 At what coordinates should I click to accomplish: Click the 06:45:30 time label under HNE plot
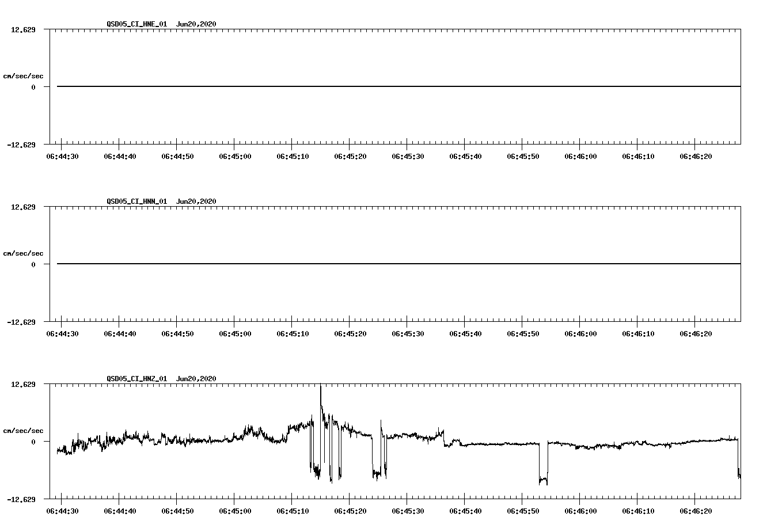[x=408, y=157]
